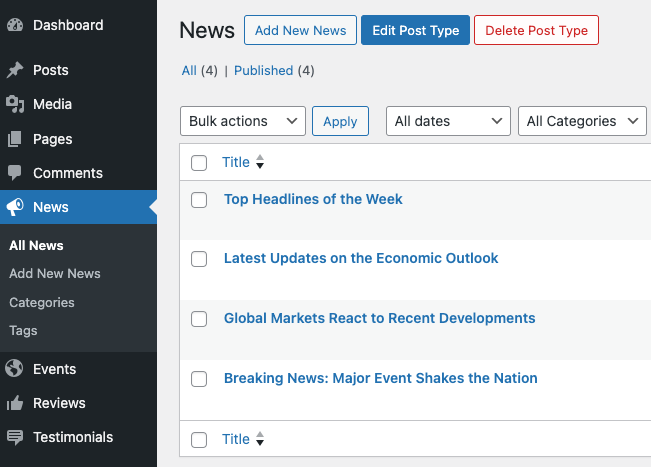This screenshot has height=467, width=651.
Task: Open Latest Updates on the Economic Outlook
Action: pyautogui.click(x=361, y=258)
